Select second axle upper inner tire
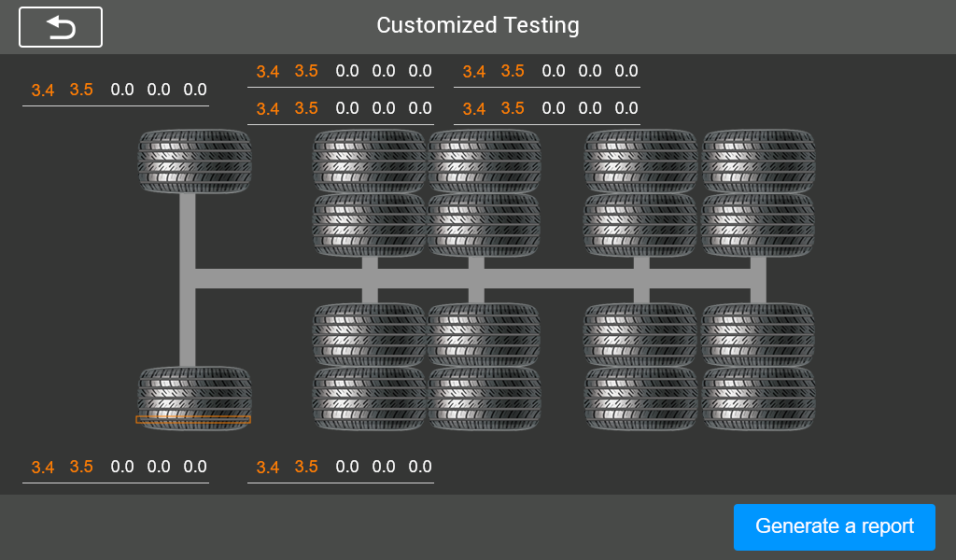The image size is (956, 560). [x=369, y=225]
